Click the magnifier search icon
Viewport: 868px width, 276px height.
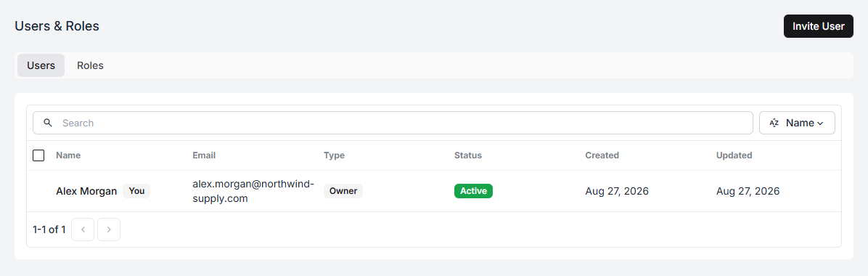48,123
